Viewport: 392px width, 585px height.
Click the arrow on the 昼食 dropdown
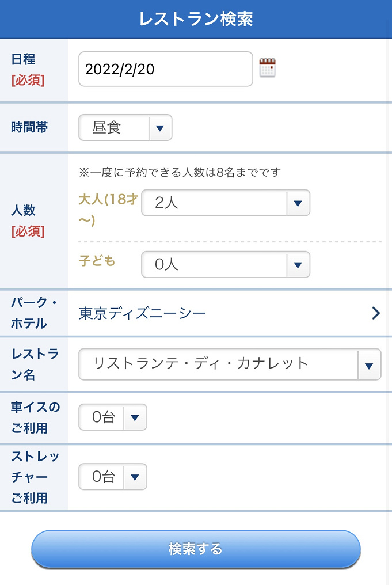click(160, 127)
